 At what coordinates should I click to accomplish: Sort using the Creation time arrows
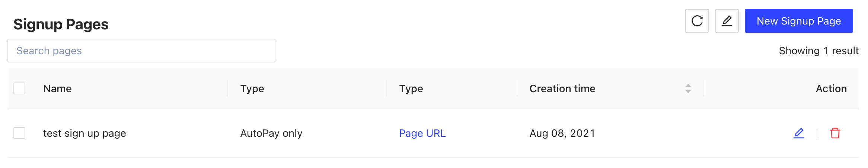[x=688, y=88]
